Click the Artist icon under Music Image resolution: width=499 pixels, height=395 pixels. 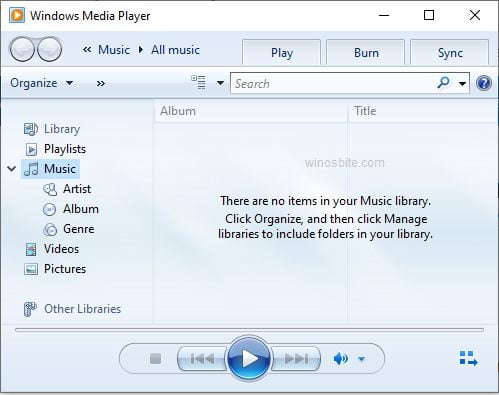click(50, 189)
